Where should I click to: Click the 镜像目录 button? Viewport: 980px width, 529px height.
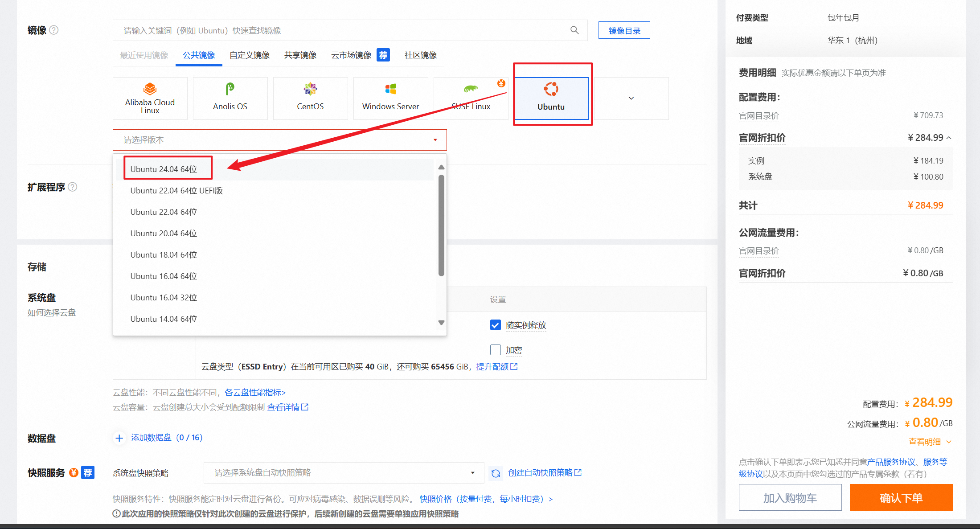[624, 30]
